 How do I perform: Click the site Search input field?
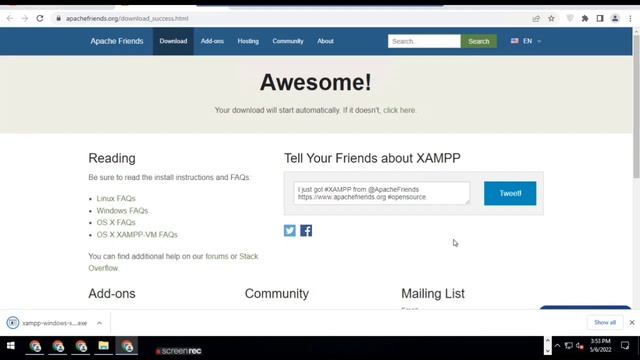click(424, 41)
